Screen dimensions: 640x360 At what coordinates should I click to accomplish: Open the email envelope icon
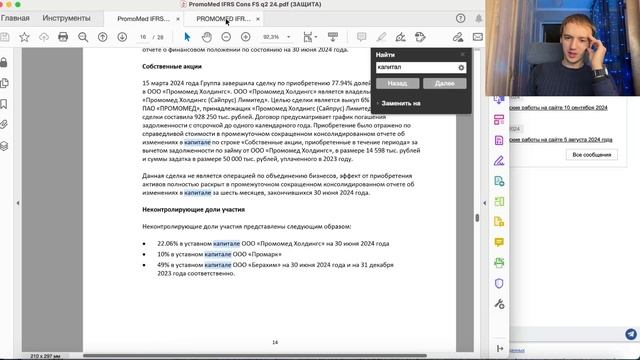(x=478, y=37)
